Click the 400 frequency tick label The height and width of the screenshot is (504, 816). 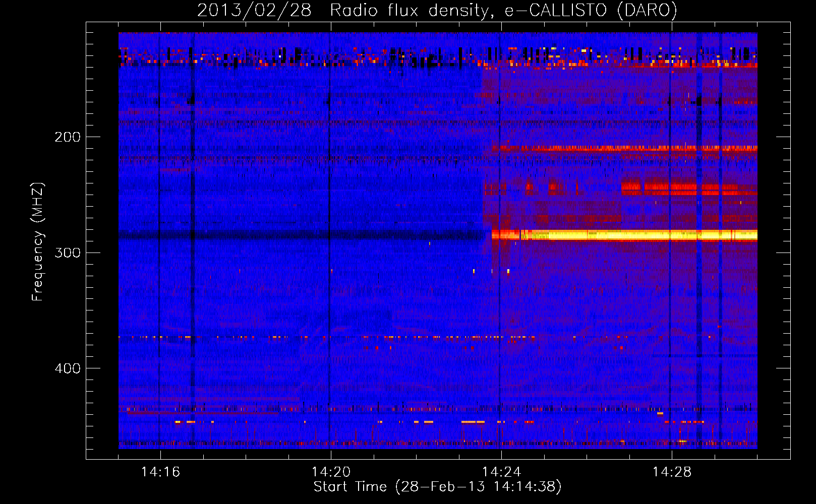point(68,368)
